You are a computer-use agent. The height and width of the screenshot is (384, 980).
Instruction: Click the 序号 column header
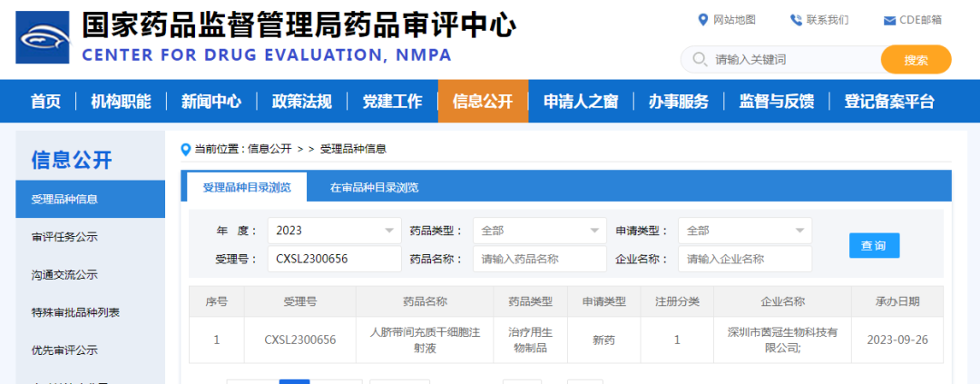(x=216, y=301)
